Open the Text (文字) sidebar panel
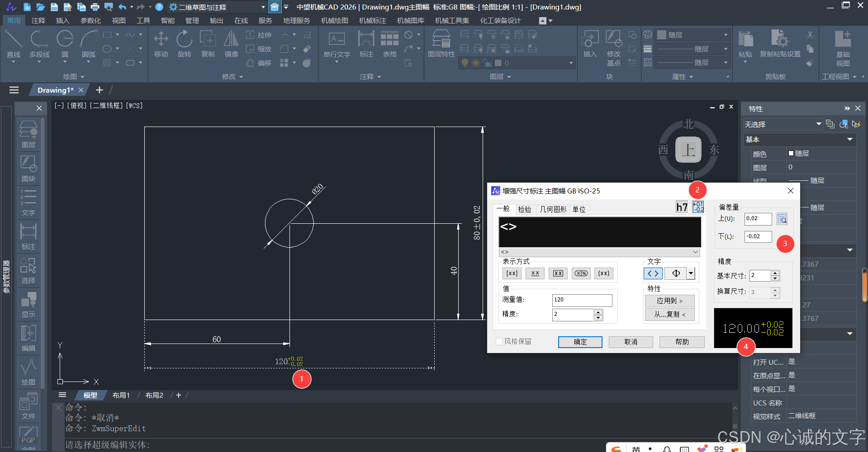Viewport: 868px width, 452px height. coord(28,202)
